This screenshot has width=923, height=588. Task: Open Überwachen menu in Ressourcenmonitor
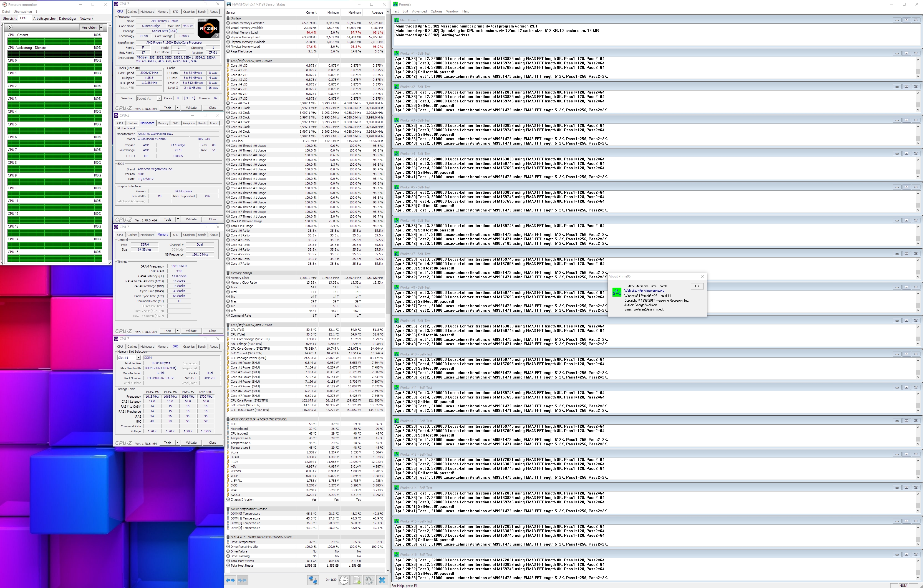pos(22,11)
